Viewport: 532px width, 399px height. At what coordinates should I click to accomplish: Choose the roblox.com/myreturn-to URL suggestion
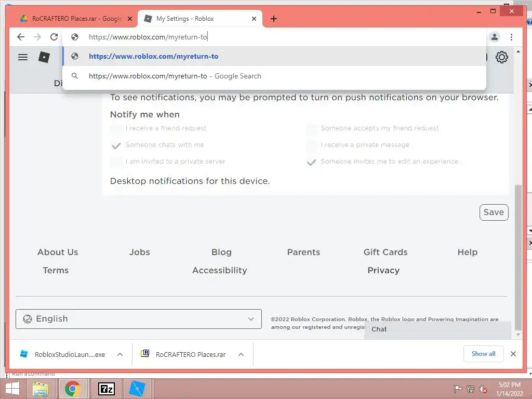point(274,56)
